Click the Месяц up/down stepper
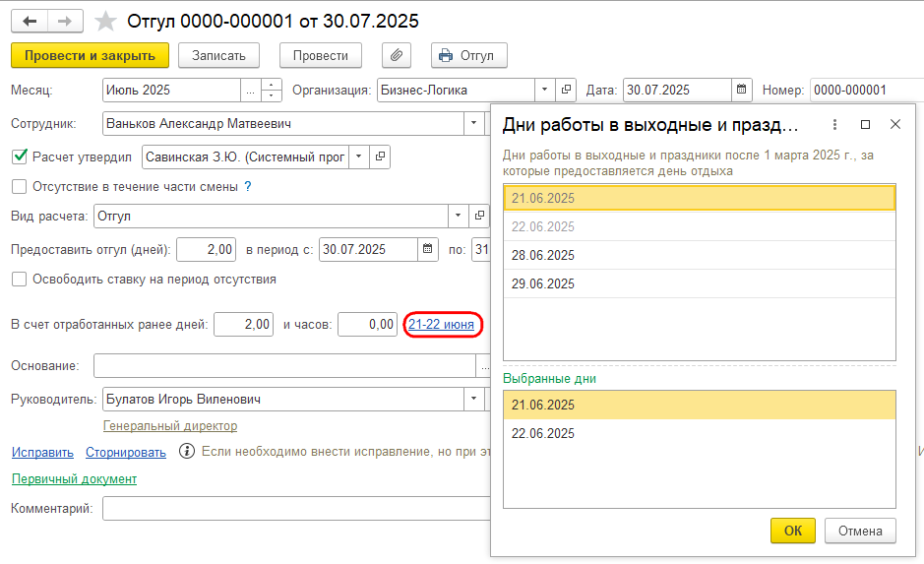This screenshot has height=564, width=924. [x=271, y=91]
